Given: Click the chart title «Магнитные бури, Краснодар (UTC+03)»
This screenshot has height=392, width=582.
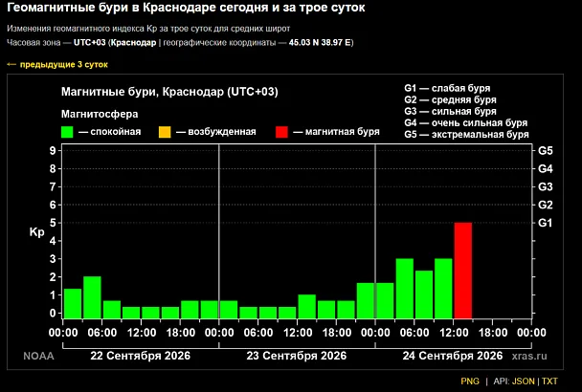Looking at the screenshot, I should (169, 92).
